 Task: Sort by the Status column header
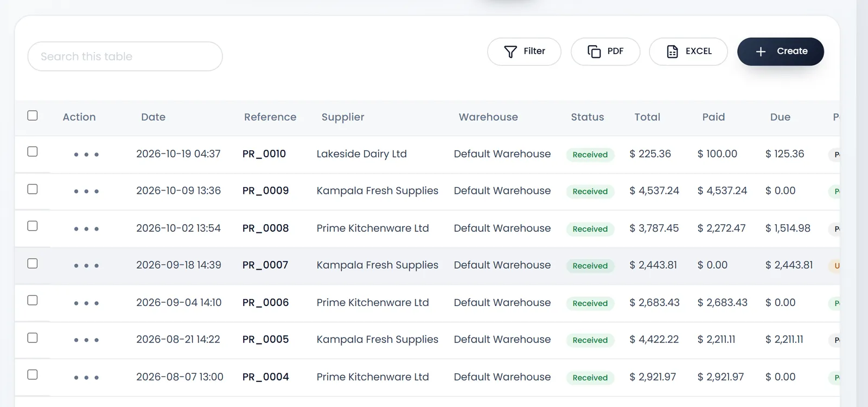pos(588,117)
